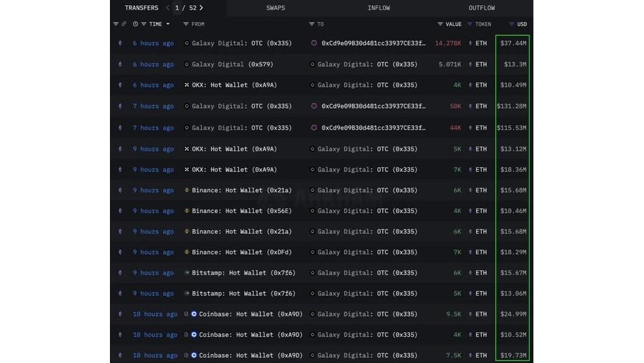Open the '7 hours ago' time in $131.28M row
This screenshot has height=363, width=644.
coord(153,106)
